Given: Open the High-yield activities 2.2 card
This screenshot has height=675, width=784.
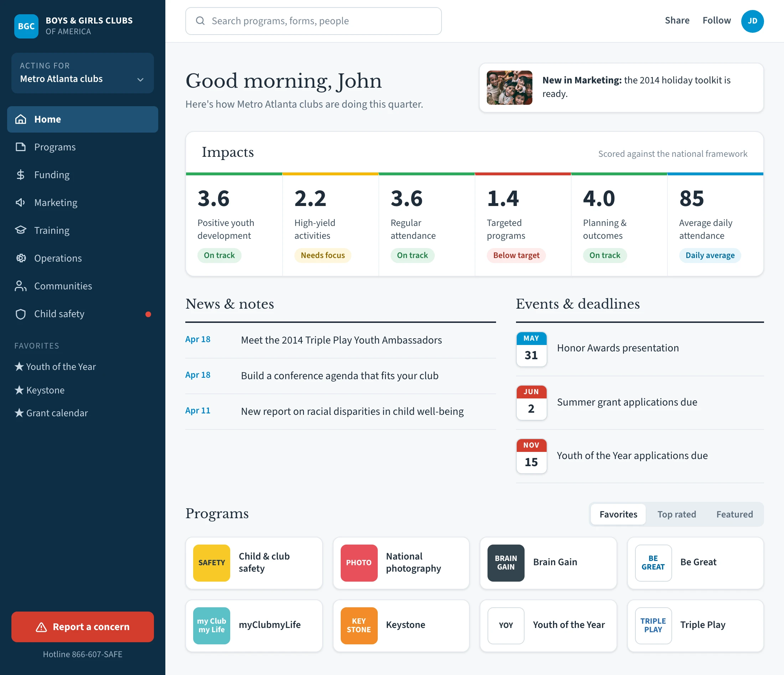Looking at the screenshot, I should coord(330,225).
